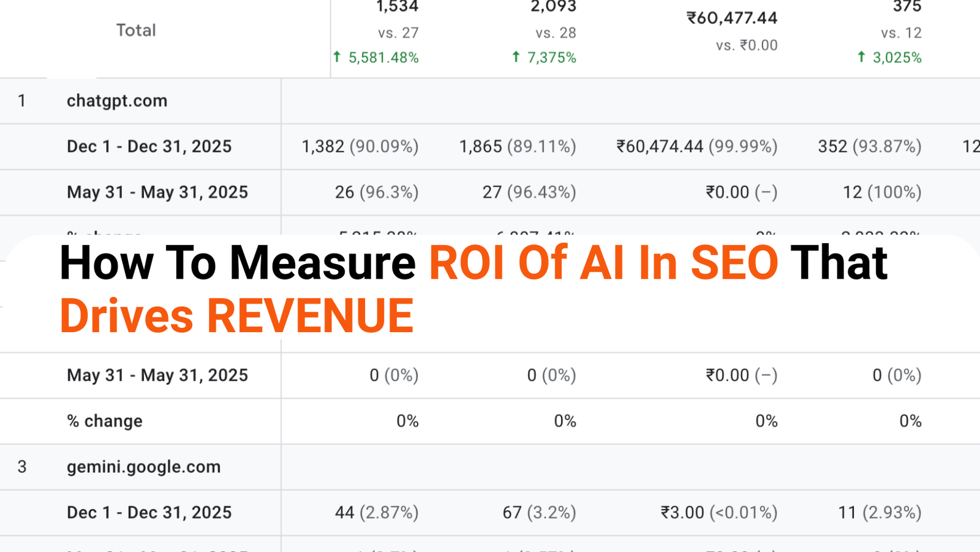Click the ₹3.00 (<0.01%) revenue cell
980x552 pixels.
tap(719, 513)
